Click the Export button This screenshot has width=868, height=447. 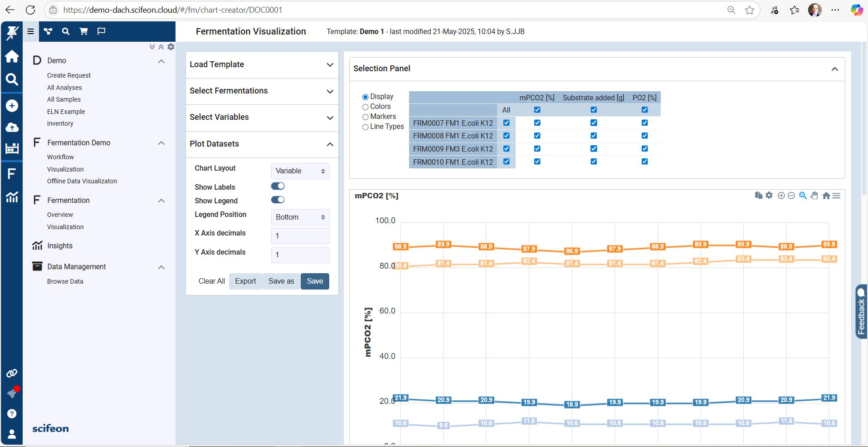point(245,281)
